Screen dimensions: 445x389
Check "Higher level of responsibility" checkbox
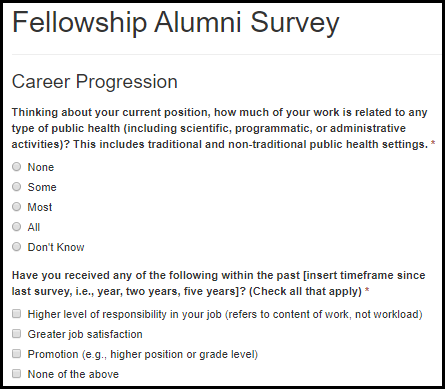coord(16,314)
